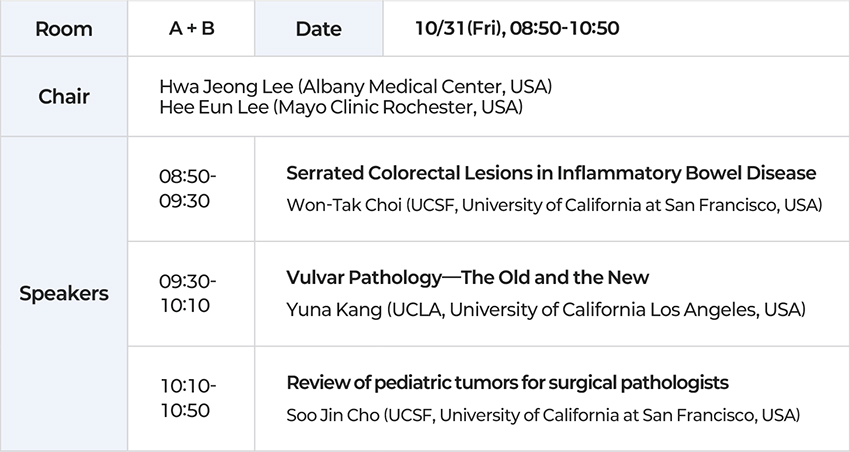This screenshot has height=452, width=850.
Task: Open the Vulvar Pathology talk title
Action: (x=468, y=277)
